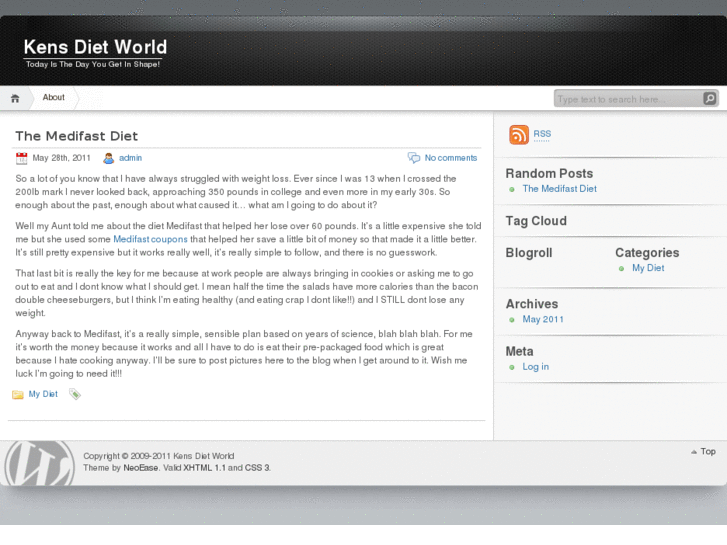727x545 pixels.
Task: Open the No comments link
Action: [x=451, y=158]
